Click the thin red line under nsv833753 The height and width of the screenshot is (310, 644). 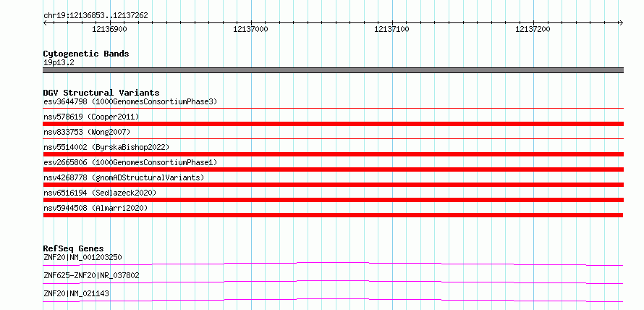333,138
